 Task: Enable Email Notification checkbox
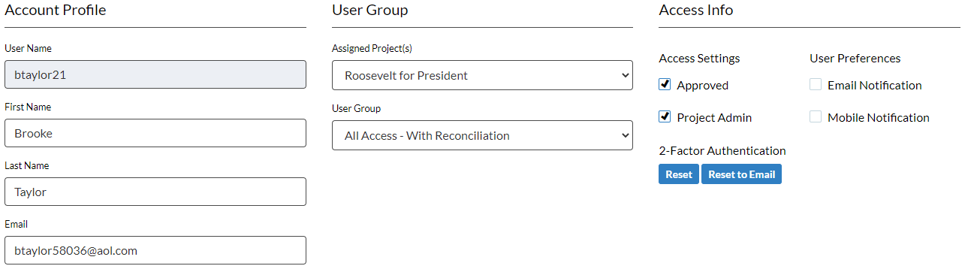[x=816, y=85]
